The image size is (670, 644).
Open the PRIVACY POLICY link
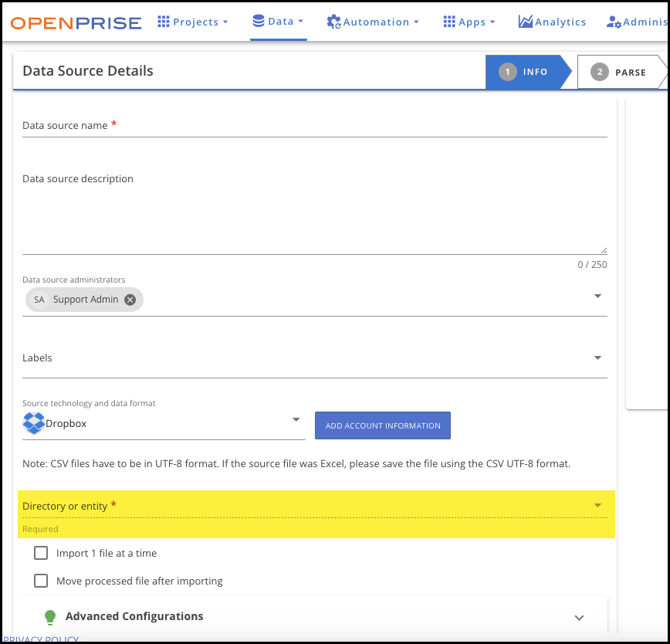39,639
